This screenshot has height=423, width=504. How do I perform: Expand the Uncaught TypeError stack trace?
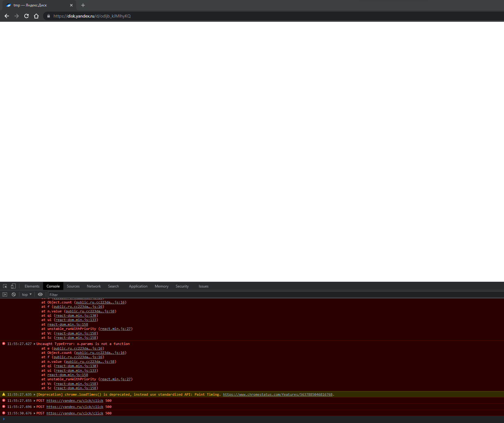34,344
